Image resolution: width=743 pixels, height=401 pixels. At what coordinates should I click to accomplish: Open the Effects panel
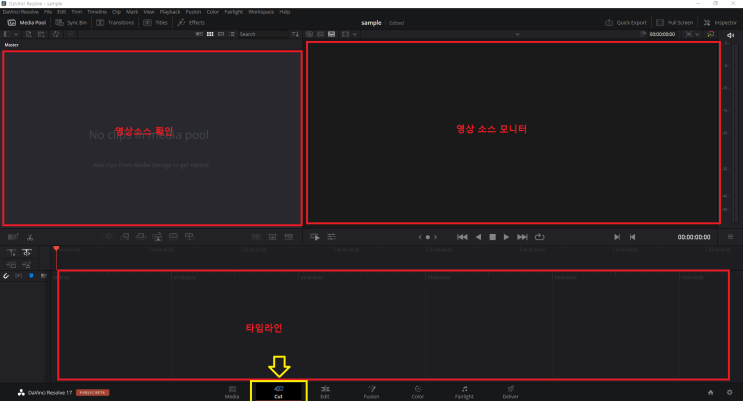191,23
